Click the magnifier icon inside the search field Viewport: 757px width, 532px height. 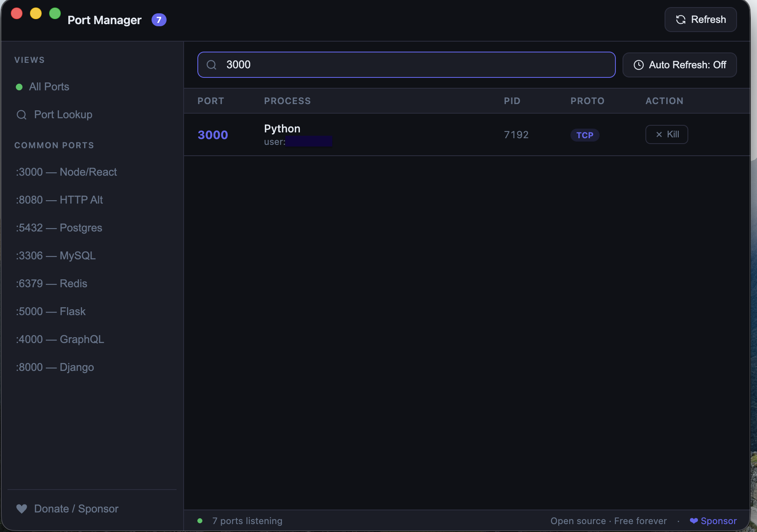point(212,65)
